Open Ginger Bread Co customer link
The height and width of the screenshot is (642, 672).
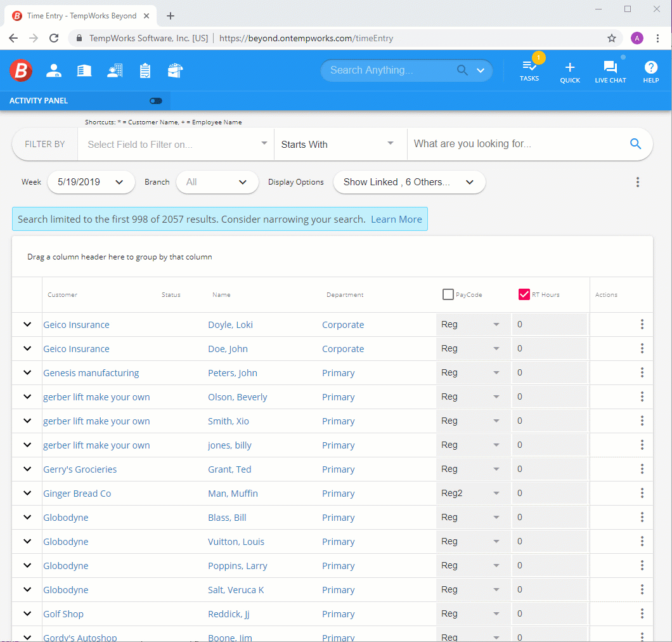(77, 493)
